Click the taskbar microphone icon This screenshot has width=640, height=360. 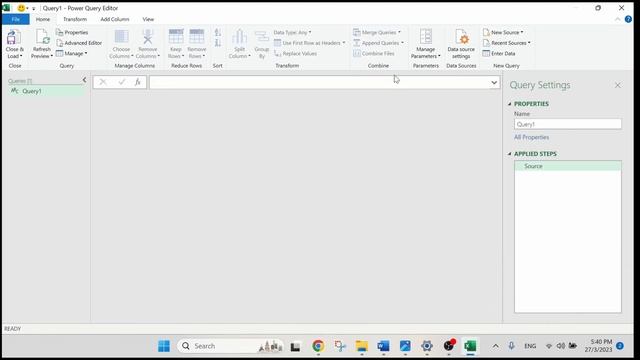point(511,346)
